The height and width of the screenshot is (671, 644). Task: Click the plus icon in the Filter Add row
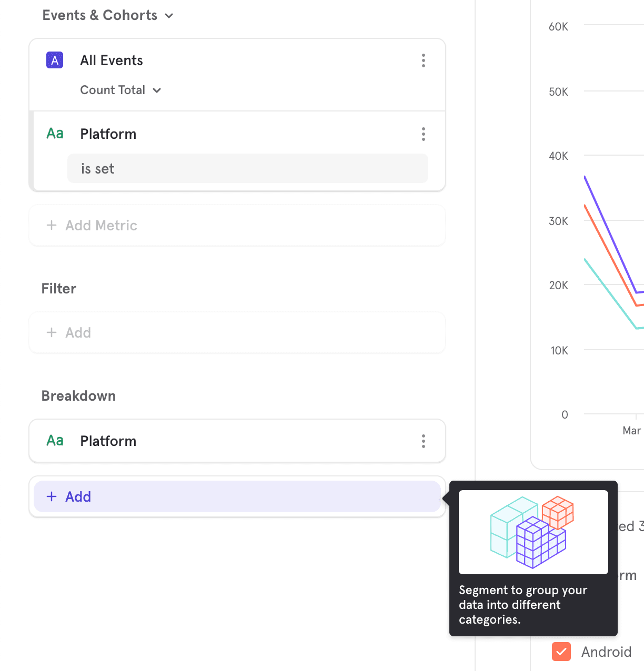coord(52,332)
